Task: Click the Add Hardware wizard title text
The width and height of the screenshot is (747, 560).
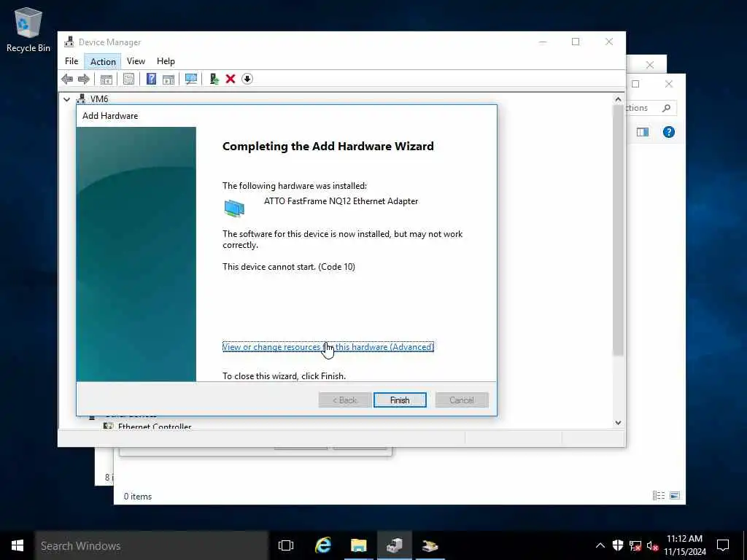Action: point(110,116)
